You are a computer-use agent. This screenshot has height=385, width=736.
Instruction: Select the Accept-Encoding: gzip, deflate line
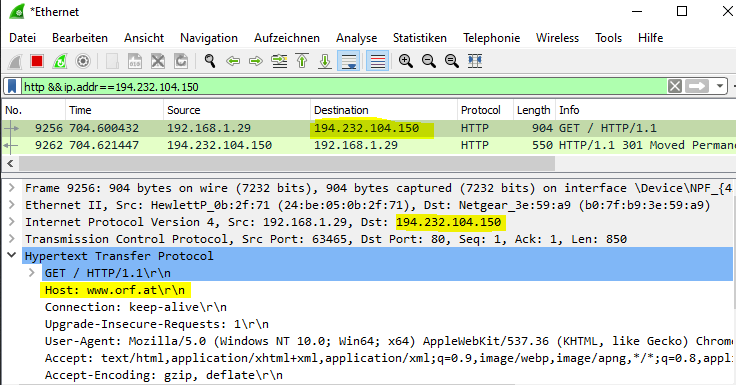coord(164,375)
